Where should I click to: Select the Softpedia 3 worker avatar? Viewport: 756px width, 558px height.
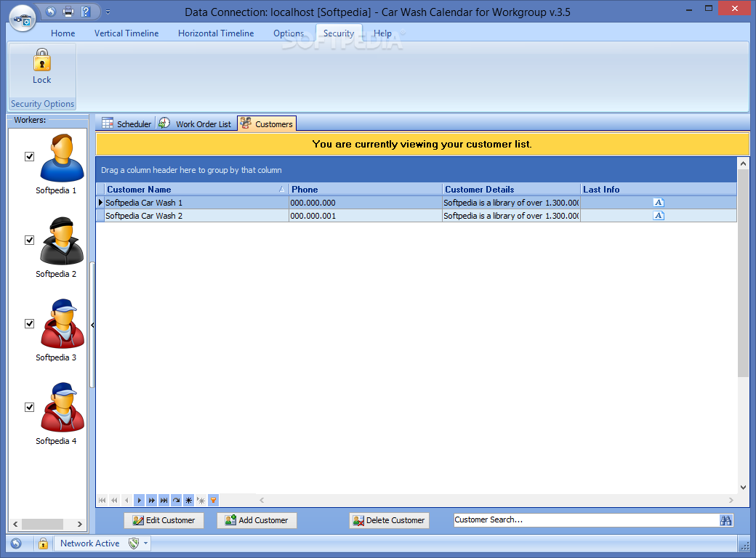(63, 324)
